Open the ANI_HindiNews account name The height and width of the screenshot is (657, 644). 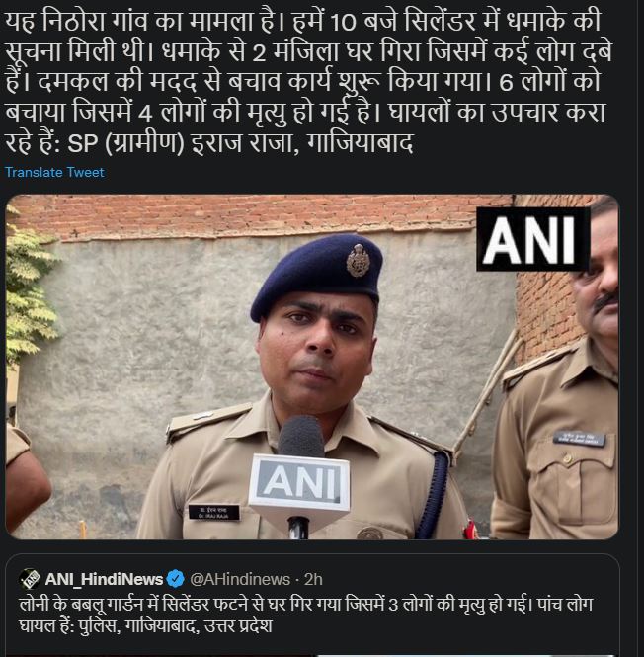pyautogui.click(x=104, y=579)
